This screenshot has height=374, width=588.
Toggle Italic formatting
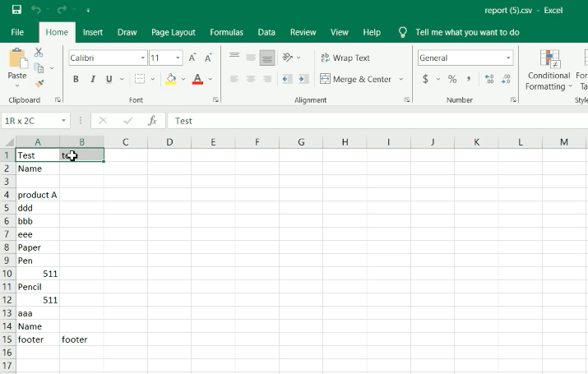93,80
